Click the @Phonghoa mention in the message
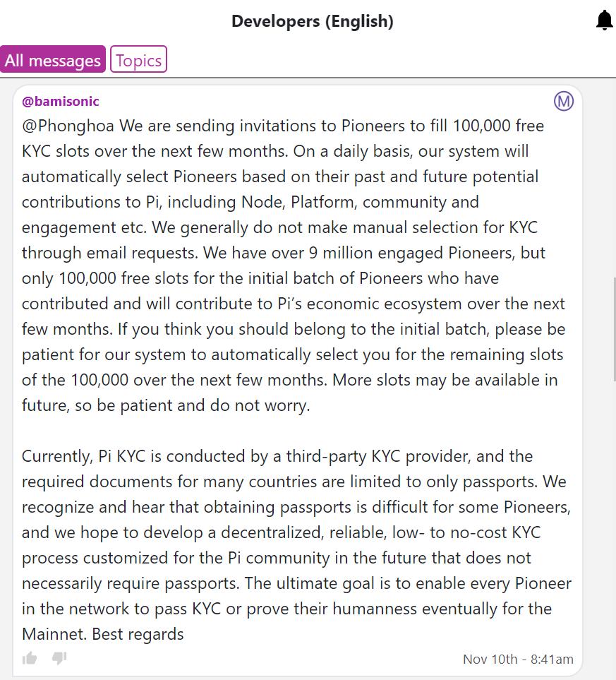This screenshot has width=616, height=680. pyautogui.click(x=64, y=125)
